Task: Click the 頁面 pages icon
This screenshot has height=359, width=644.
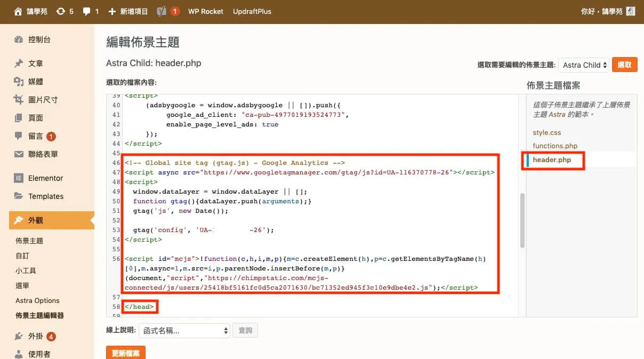Action: pos(19,118)
